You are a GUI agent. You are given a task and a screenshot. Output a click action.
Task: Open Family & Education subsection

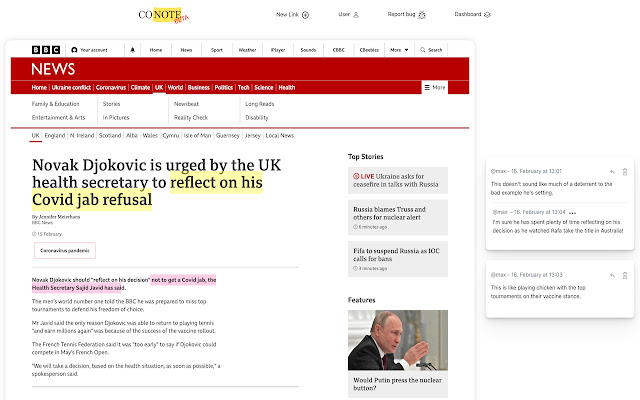point(56,104)
